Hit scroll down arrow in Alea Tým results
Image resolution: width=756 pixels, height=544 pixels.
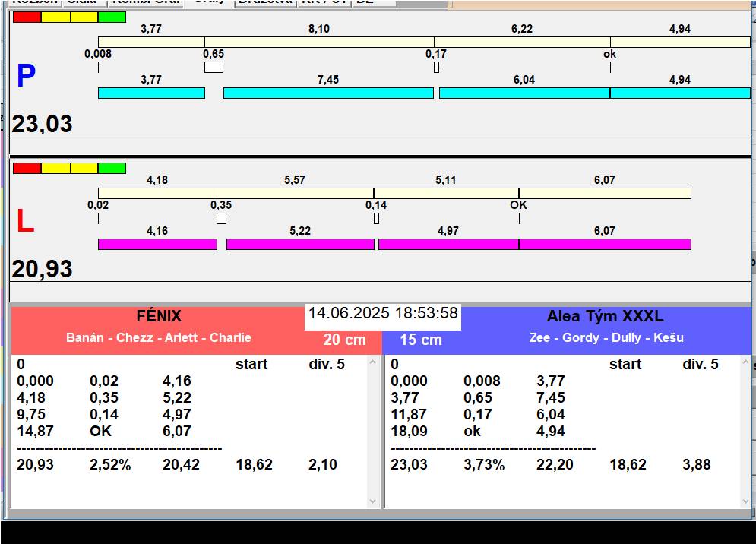pyautogui.click(x=745, y=501)
